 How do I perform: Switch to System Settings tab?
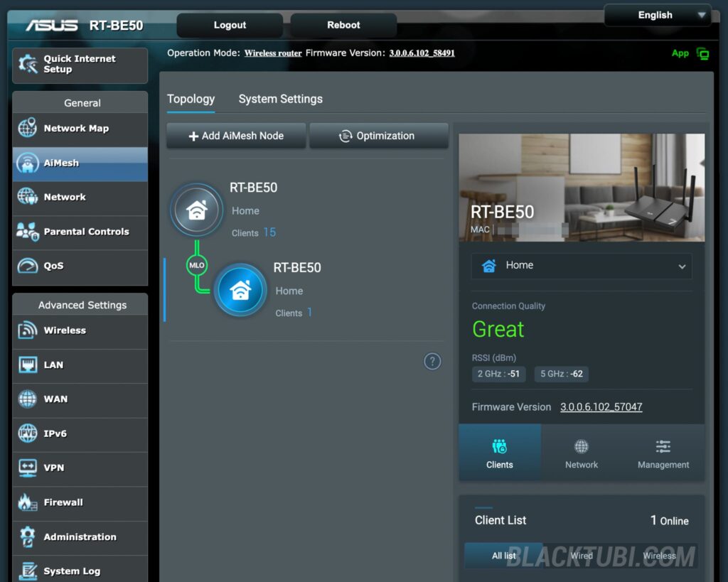click(x=280, y=99)
